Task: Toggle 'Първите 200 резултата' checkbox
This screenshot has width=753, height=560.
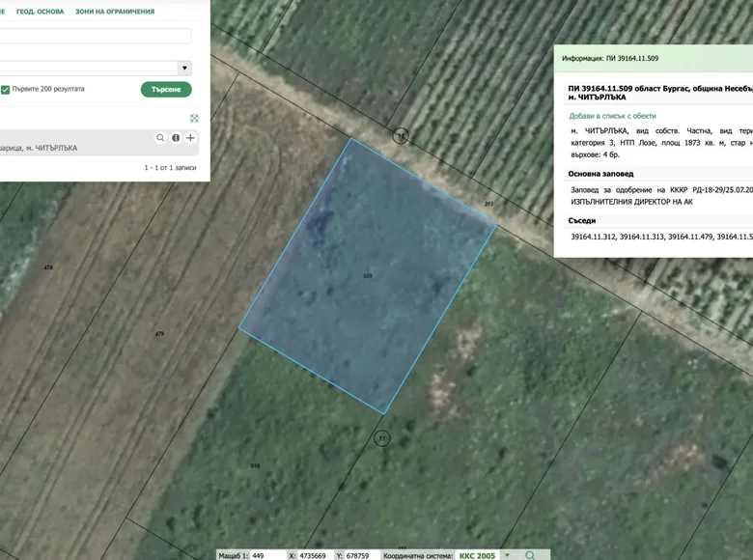Action: 6,89
